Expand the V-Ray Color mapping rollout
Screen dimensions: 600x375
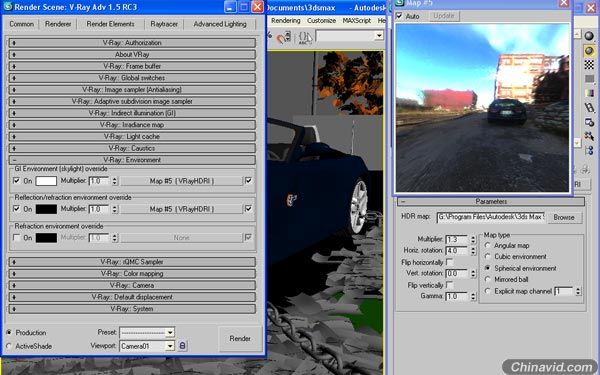[x=132, y=274]
